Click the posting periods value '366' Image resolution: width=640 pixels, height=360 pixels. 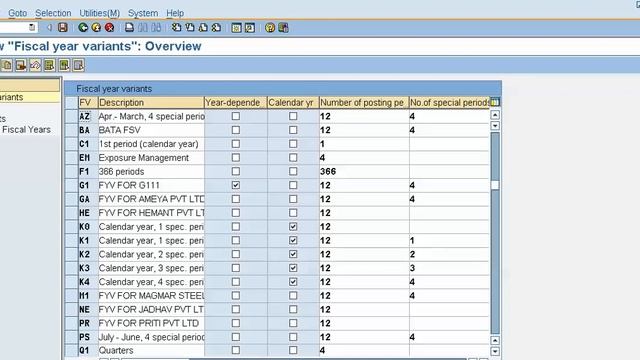328,171
